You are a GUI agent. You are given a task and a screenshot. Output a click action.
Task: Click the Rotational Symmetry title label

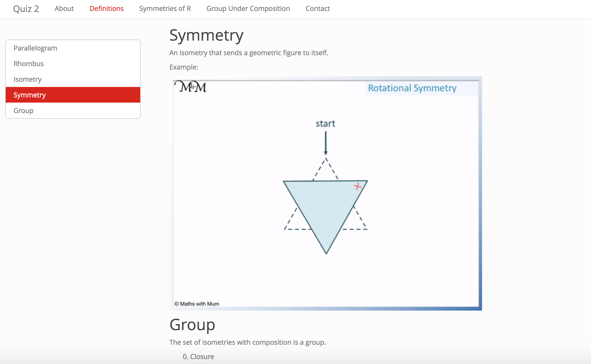coord(412,88)
